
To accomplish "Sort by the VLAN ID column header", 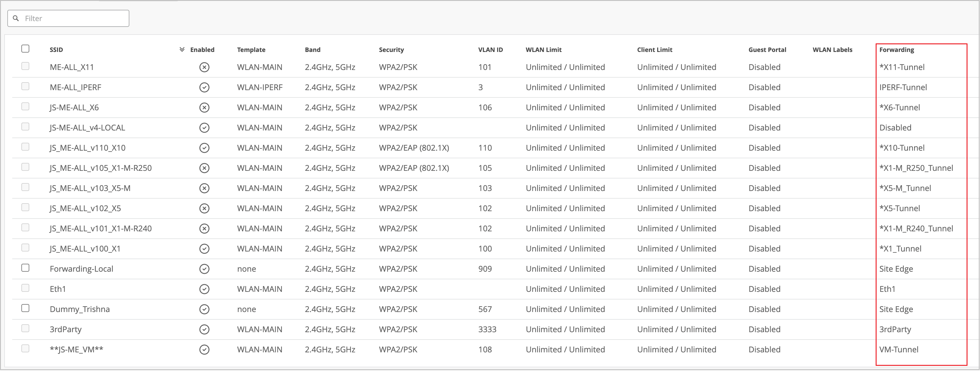I will click(490, 50).
